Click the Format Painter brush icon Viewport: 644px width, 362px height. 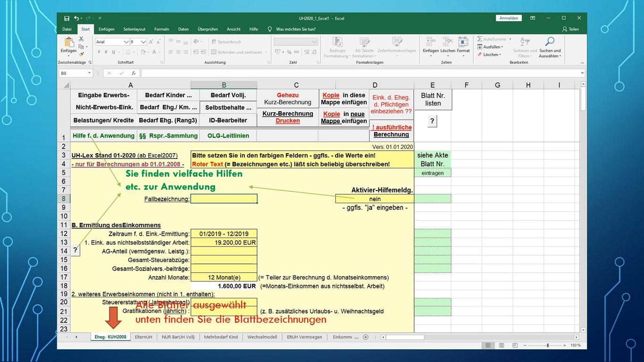pyautogui.click(x=81, y=54)
